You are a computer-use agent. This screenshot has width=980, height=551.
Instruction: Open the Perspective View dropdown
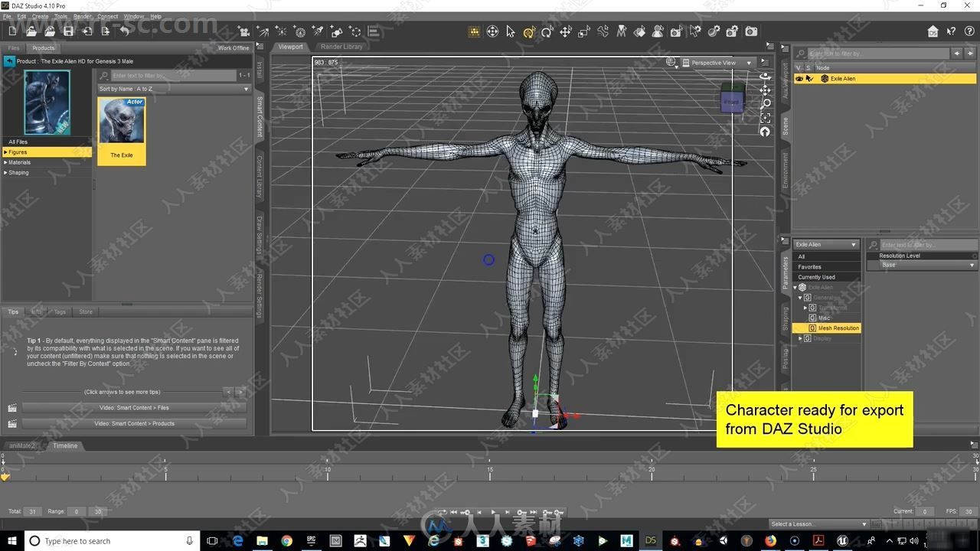[x=718, y=63]
